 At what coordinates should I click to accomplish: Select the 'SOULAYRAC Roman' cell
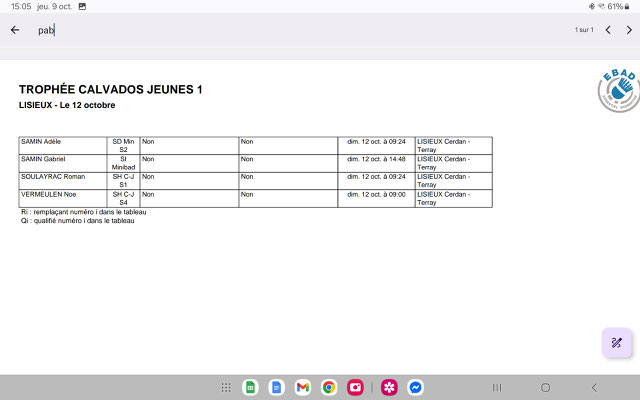[63, 181]
